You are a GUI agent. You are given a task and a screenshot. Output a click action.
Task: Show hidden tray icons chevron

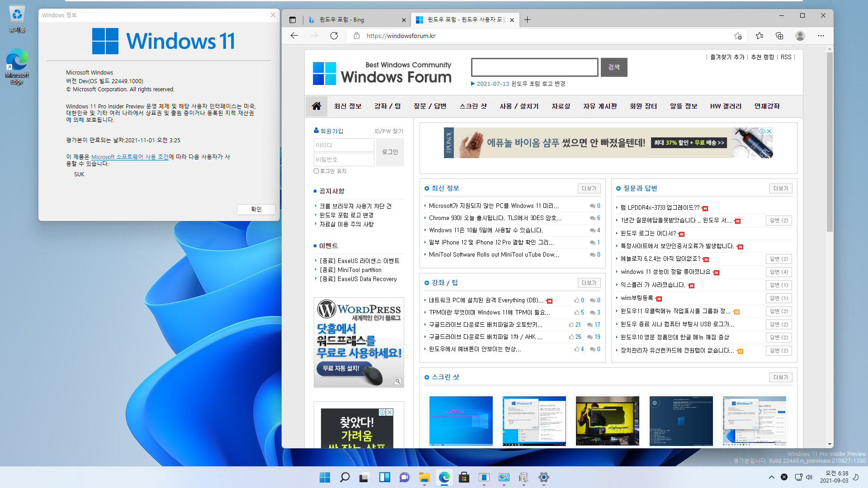[x=772, y=477]
